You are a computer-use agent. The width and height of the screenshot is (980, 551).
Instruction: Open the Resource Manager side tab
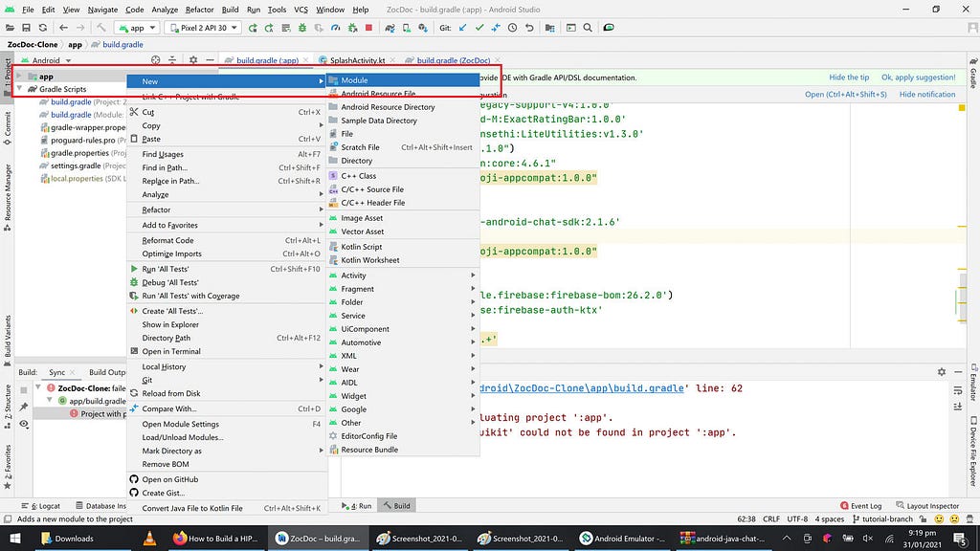coord(8,197)
